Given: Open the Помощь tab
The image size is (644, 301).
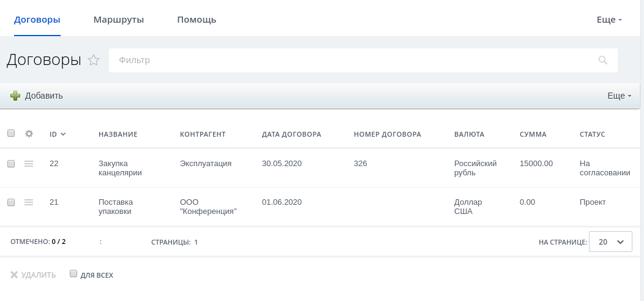Looking at the screenshot, I should point(197,20).
